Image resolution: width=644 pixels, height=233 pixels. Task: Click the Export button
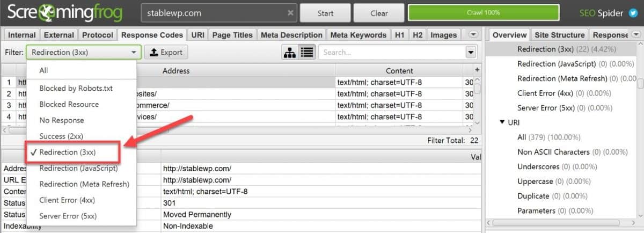tap(166, 52)
